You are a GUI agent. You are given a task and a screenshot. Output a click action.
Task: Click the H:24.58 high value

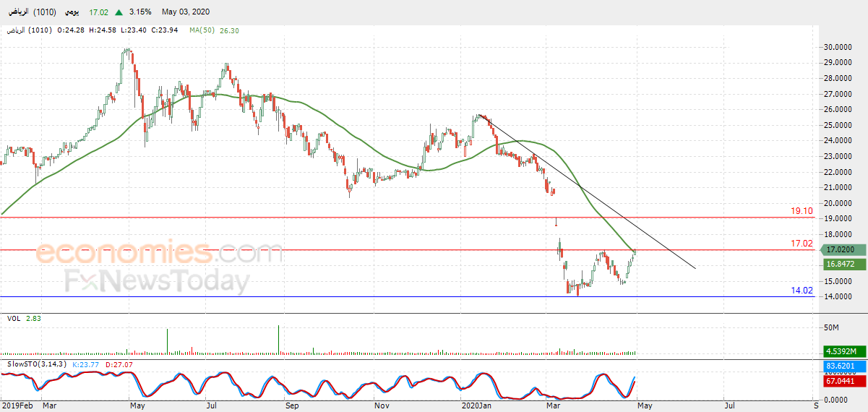tap(104, 30)
